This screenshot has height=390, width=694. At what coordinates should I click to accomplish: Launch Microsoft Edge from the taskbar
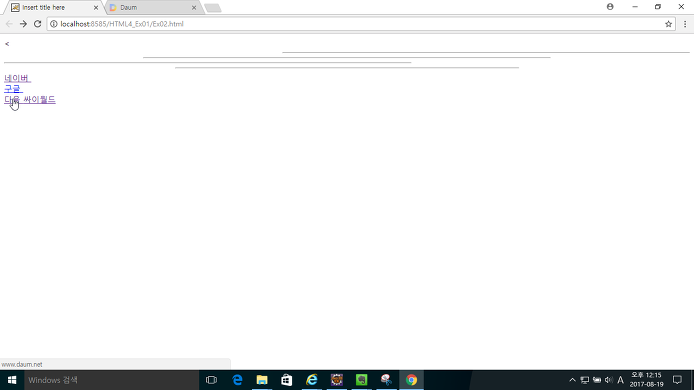click(237, 380)
